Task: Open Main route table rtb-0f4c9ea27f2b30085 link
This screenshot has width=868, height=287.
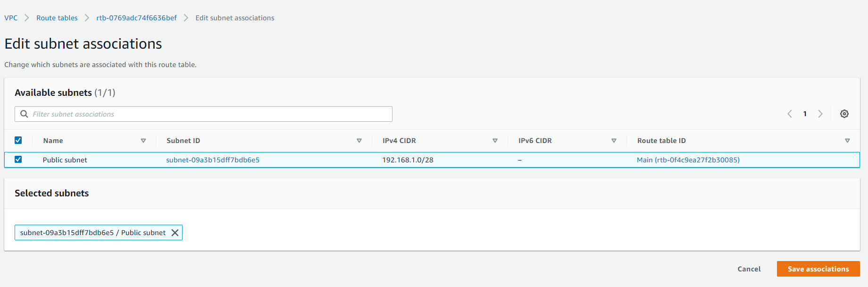Action: [x=688, y=160]
